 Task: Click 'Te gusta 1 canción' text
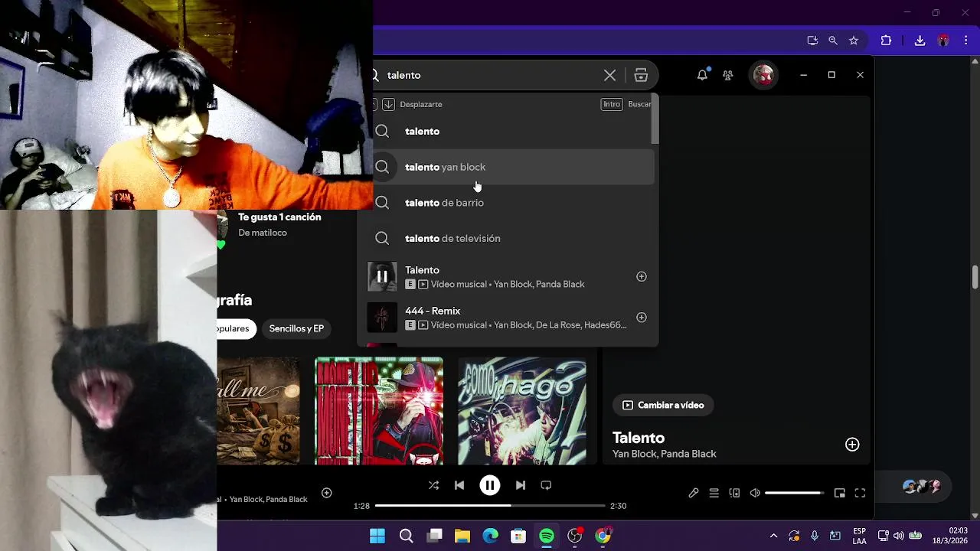pyautogui.click(x=279, y=217)
